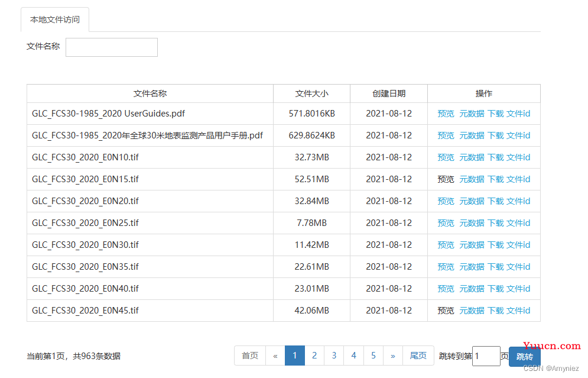588x378 pixels.
Task: Click the blue 跳转 button
Action: 524,357
